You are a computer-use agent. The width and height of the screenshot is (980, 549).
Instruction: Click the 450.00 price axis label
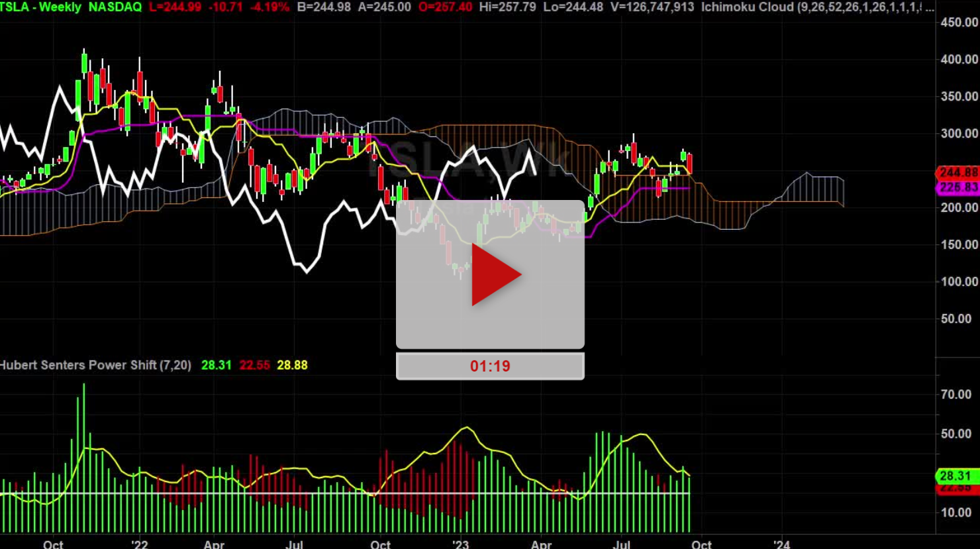(959, 22)
